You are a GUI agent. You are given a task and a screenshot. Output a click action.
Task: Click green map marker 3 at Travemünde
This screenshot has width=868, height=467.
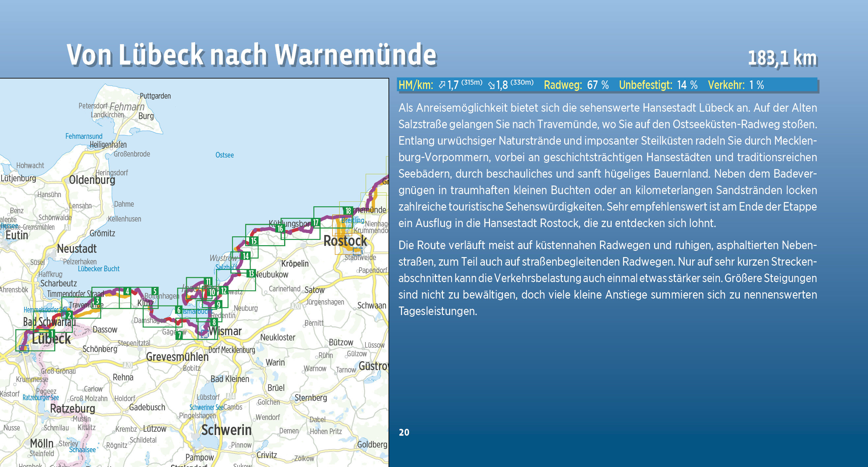pos(97,301)
